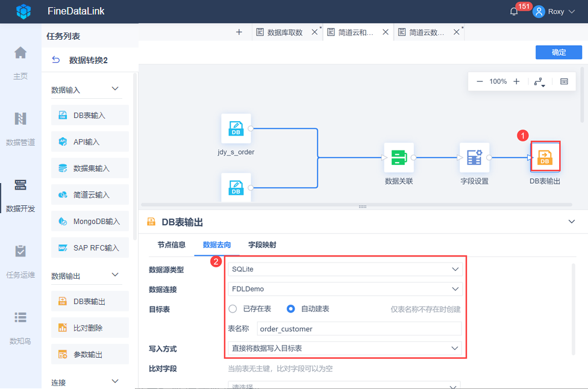This screenshot has width=588, height=389.
Task: Open the 写入方式 dropdown
Action: coord(345,348)
